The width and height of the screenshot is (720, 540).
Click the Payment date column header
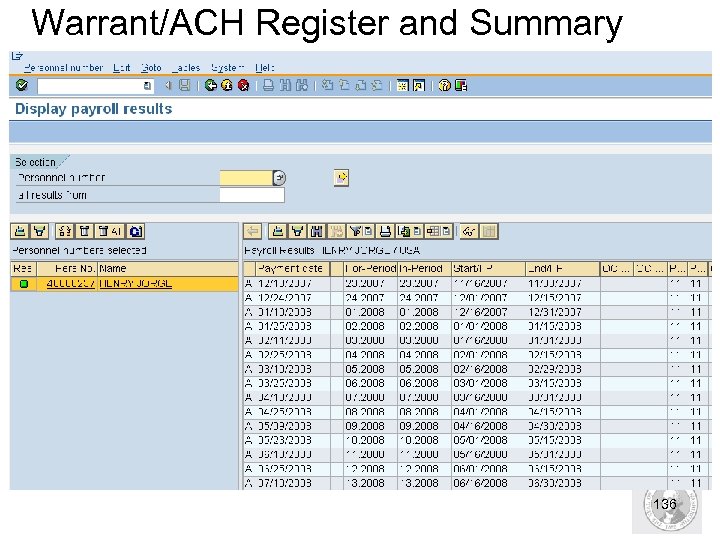point(291,269)
